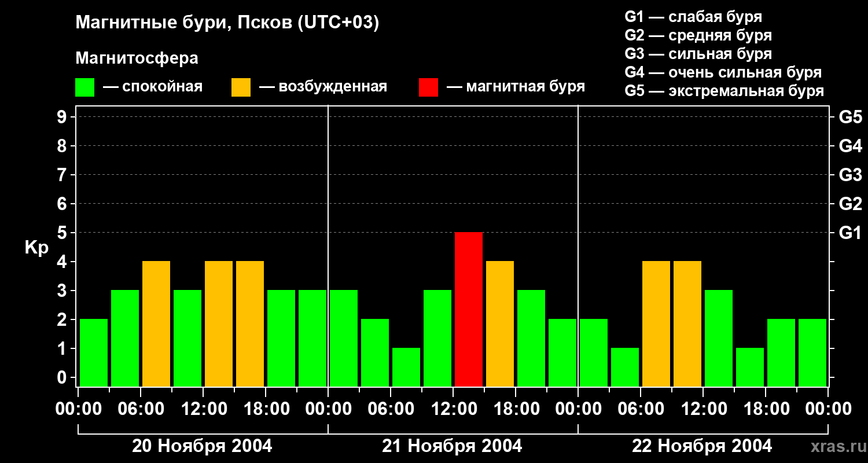Viewport: 868px width, 463px height.
Task: Click the yellow 06:00 bar on 20 November
Action: pos(156,324)
